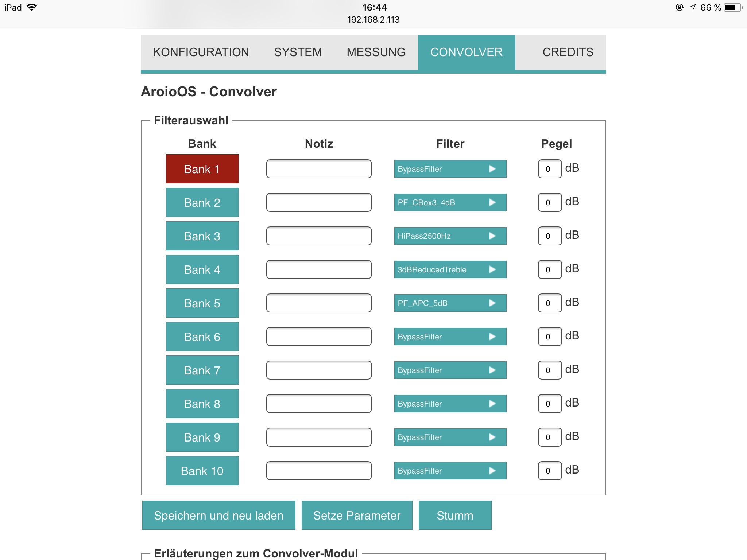Screen dimensions: 747x560
Task: Click the Setze Parameter button
Action: (357, 515)
